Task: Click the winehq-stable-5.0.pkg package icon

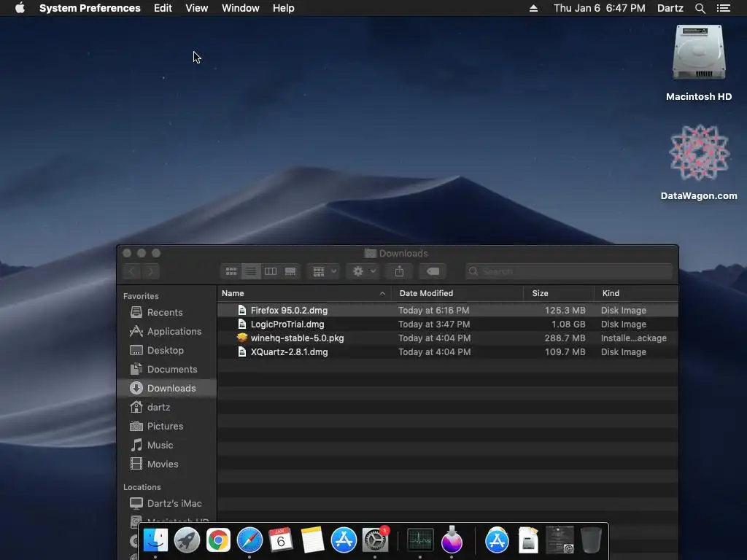Action: point(242,338)
